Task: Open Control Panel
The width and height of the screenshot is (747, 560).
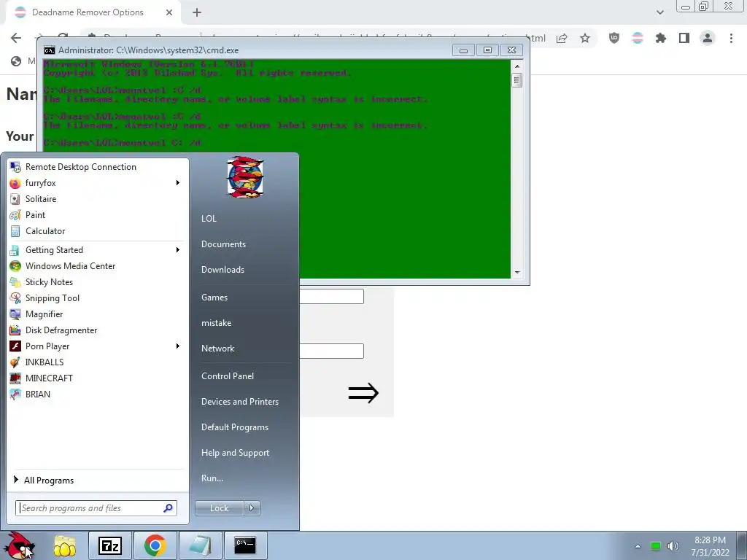Action: click(x=228, y=376)
